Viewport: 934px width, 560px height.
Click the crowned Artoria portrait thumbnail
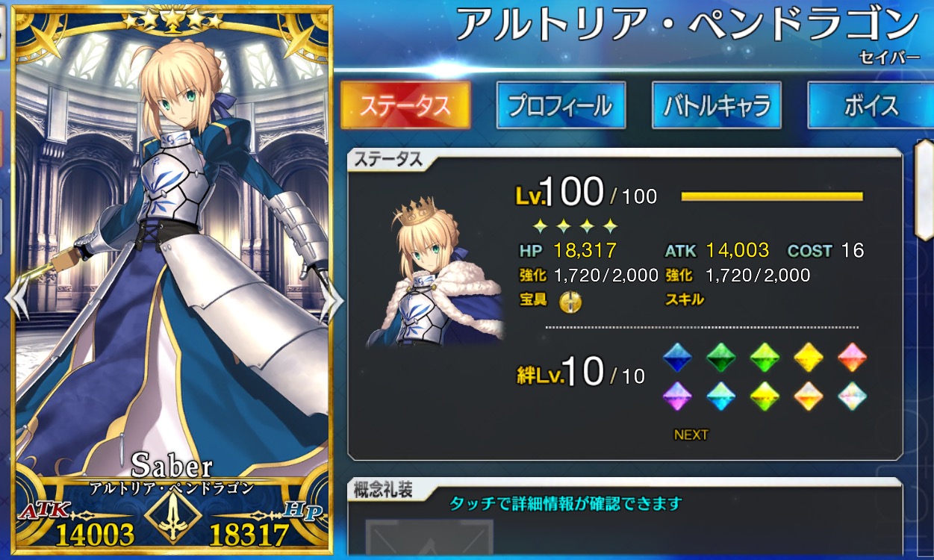(437, 271)
